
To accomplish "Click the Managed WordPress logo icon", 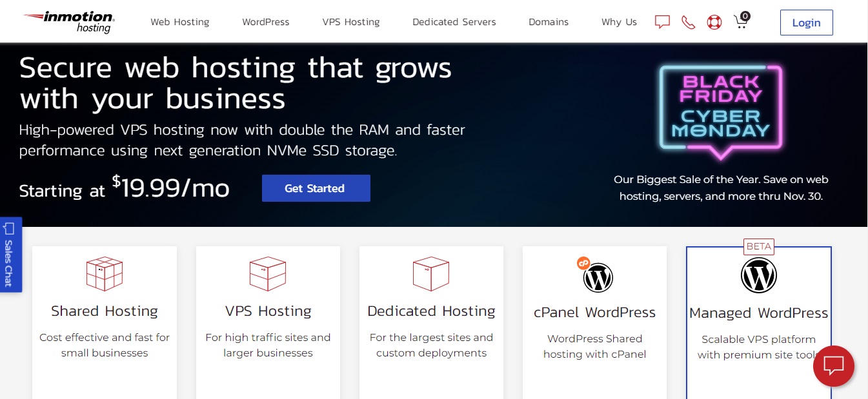I will point(758,276).
